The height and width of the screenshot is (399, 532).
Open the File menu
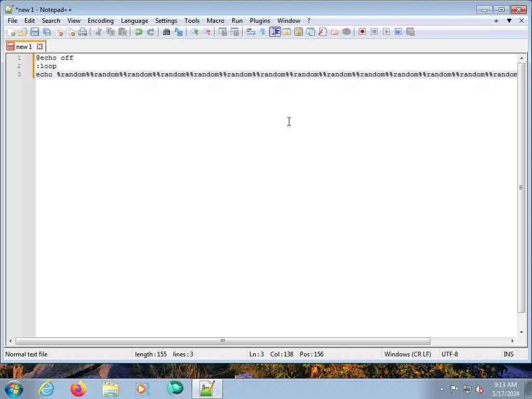(x=12, y=21)
